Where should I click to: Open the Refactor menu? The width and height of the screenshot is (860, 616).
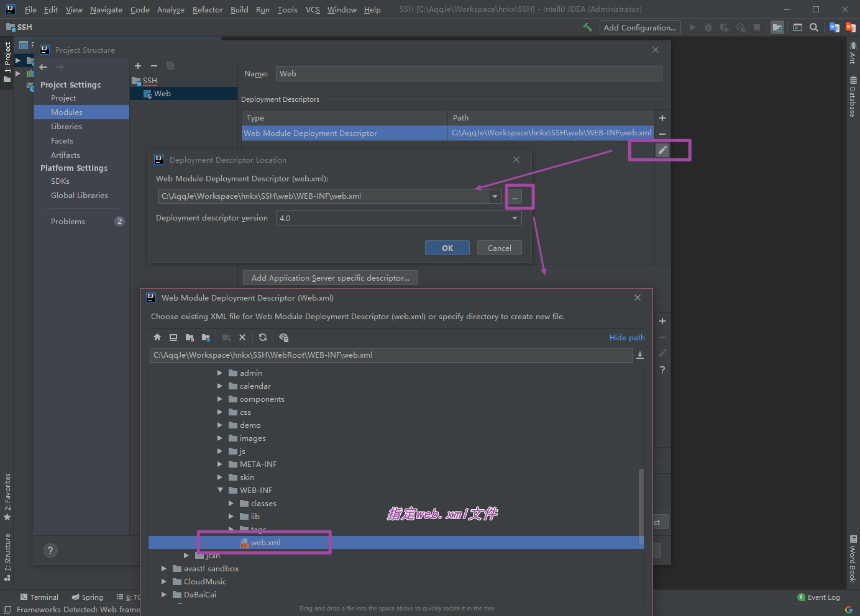click(x=208, y=10)
